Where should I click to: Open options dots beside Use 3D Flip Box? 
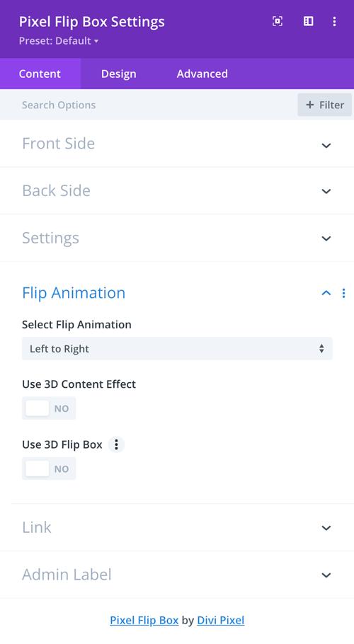(x=116, y=444)
